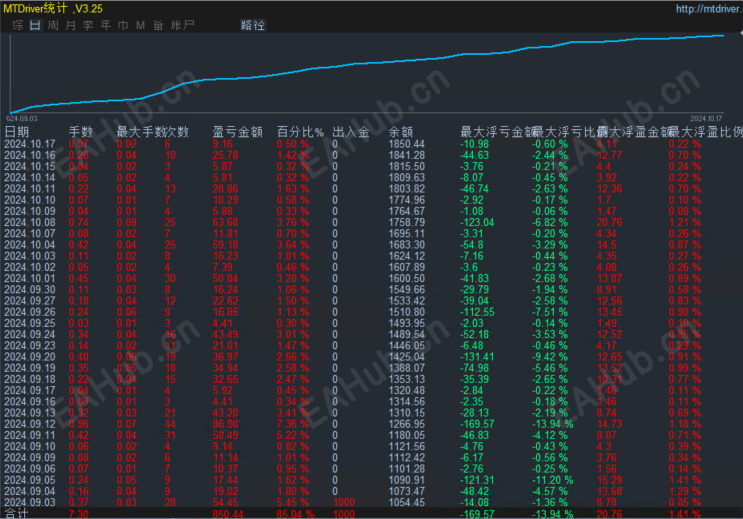Click the 路径 path button
The width and height of the screenshot is (743, 519).
253,25
